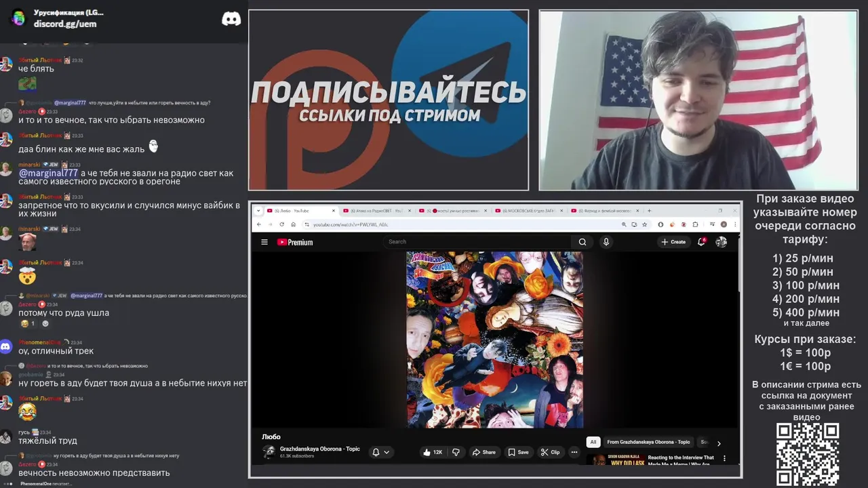This screenshot has width=868, height=488.
Task: Click the album artwork video player
Action: 494,340
